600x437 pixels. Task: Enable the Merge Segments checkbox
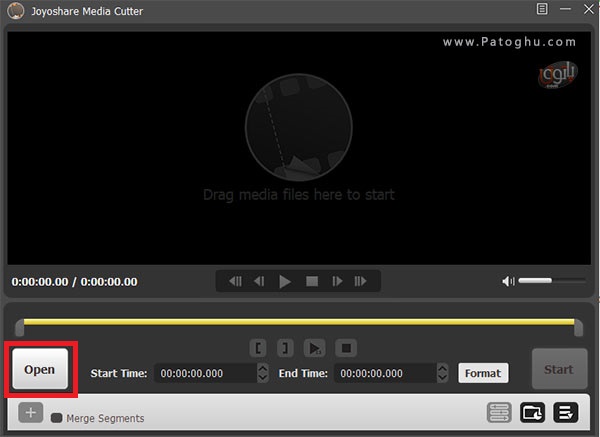(57, 418)
